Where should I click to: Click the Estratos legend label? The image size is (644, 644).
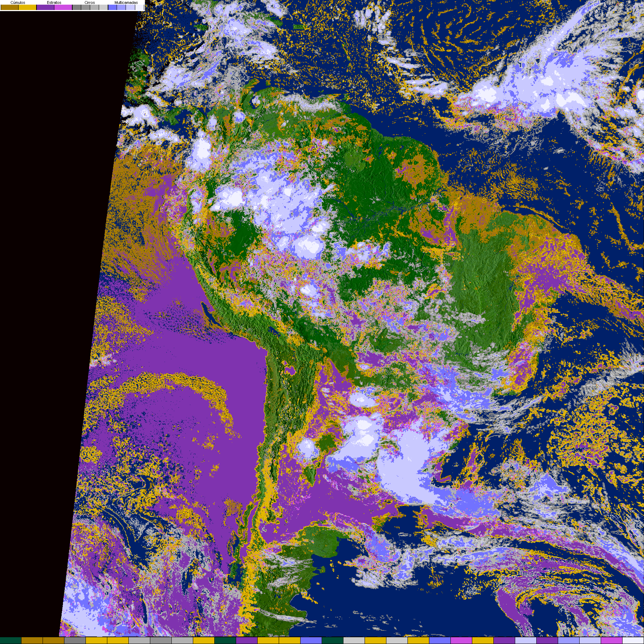click(54, 3)
